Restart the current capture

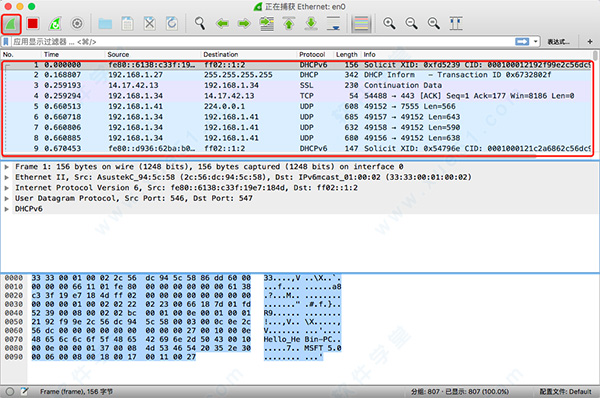55,24
